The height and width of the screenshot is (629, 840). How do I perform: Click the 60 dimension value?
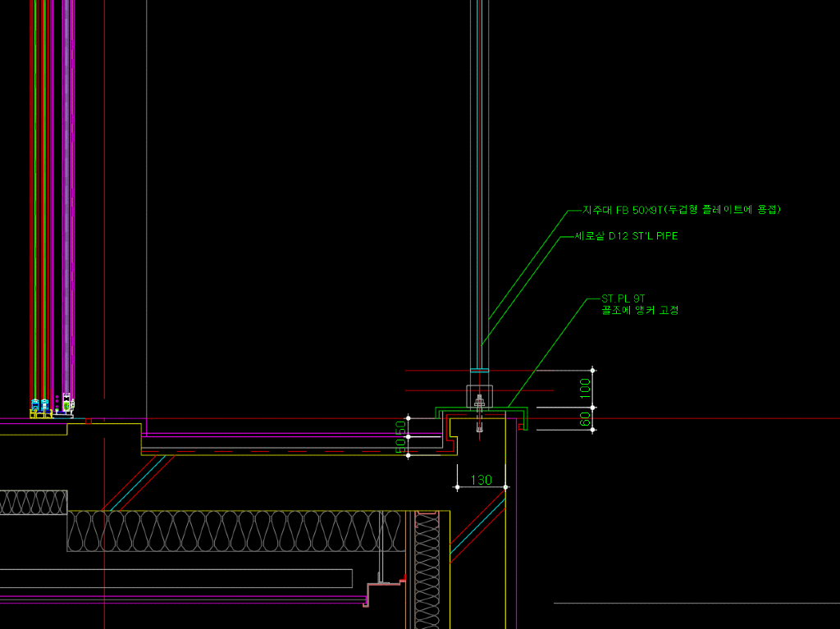tap(585, 418)
